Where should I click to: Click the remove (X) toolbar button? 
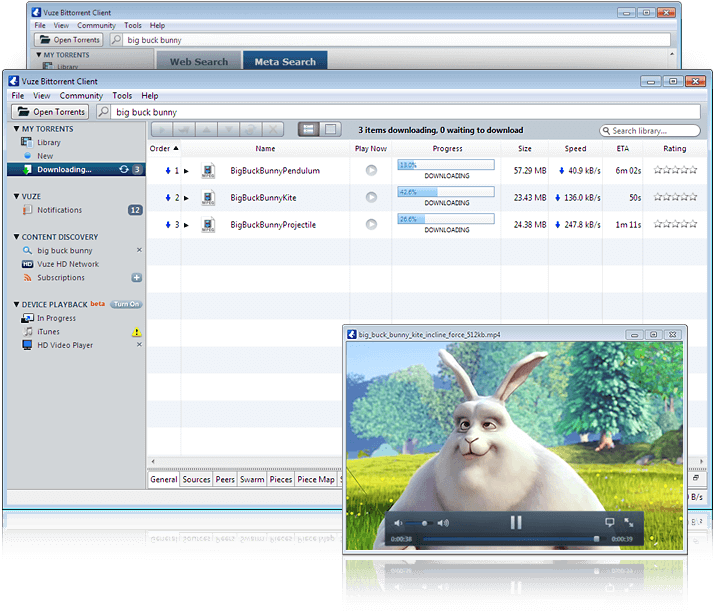click(273, 130)
